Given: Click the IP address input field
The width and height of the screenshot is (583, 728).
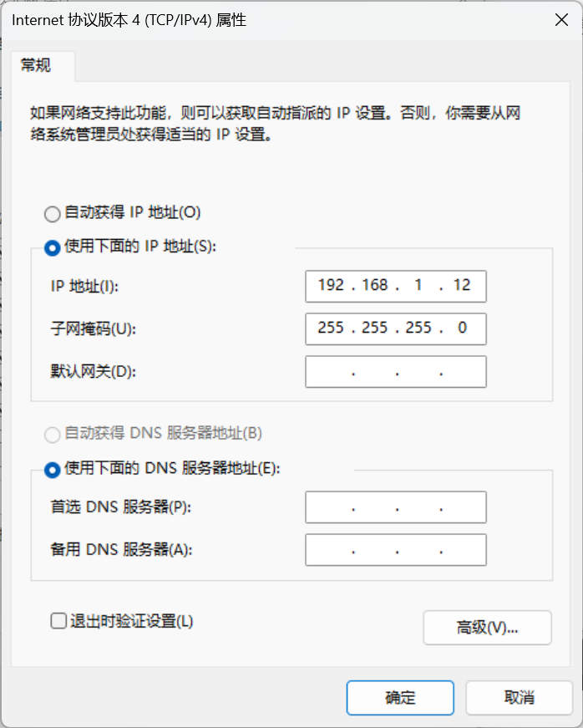Looking at the screenshot, I should click(395, 287).
